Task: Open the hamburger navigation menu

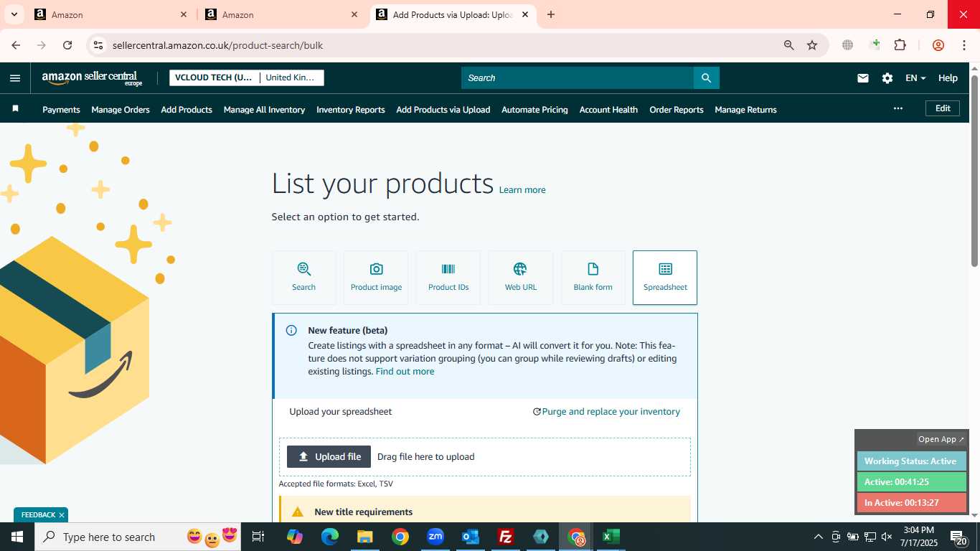Action: point(15,78)
